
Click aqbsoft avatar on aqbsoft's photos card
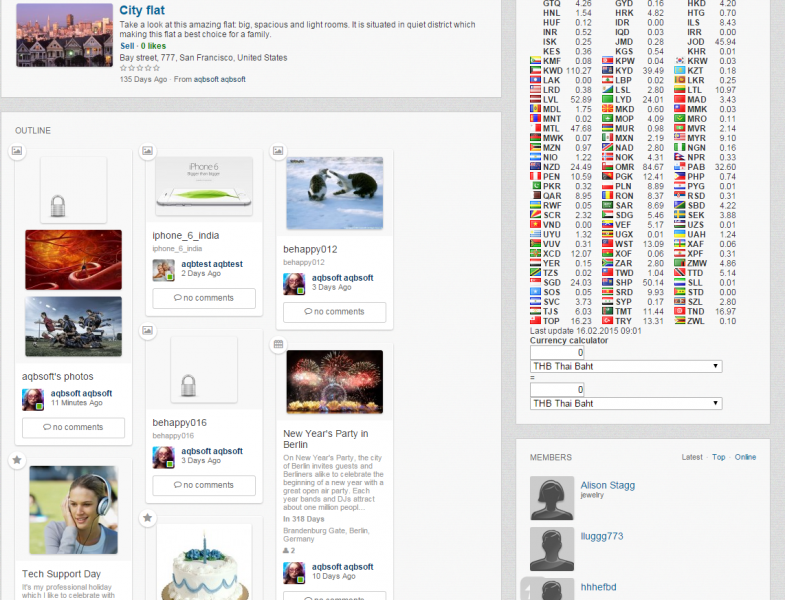coord(33,400)
